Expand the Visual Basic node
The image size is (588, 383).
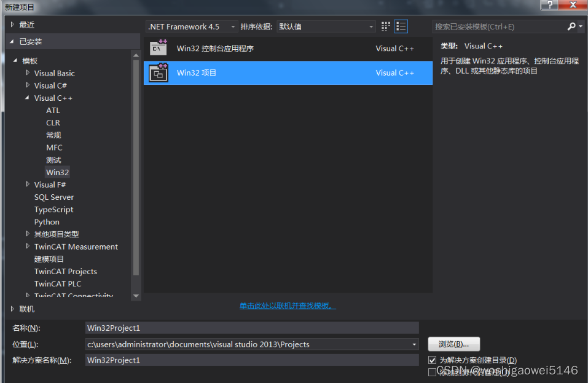click(x=28, y=73)
